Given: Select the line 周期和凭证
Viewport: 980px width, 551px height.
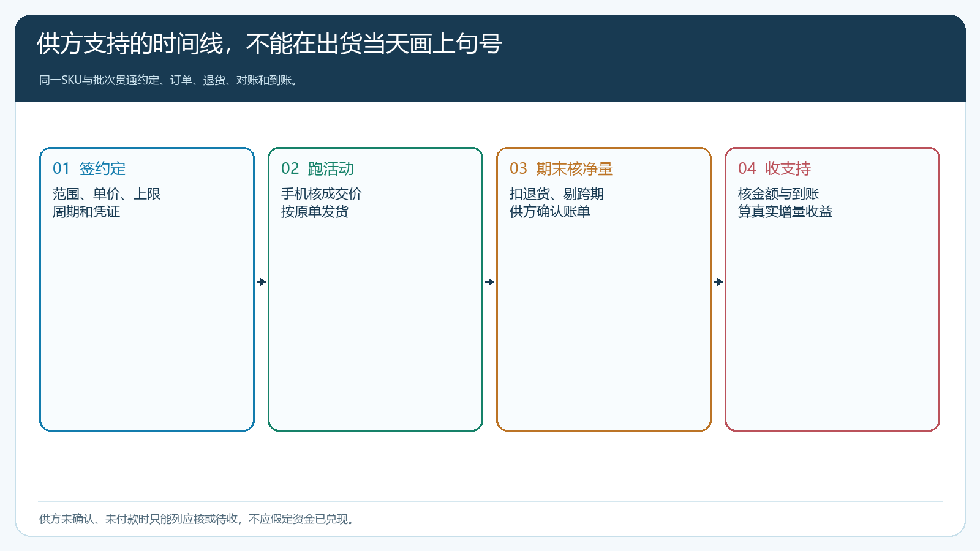Looking at the screenshot, I should coord(86,212).
